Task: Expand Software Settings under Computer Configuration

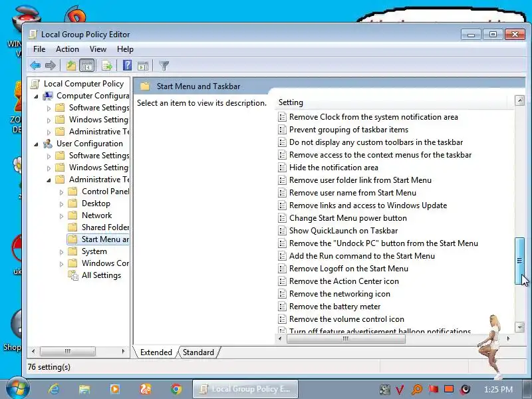Action: [49, 108]
